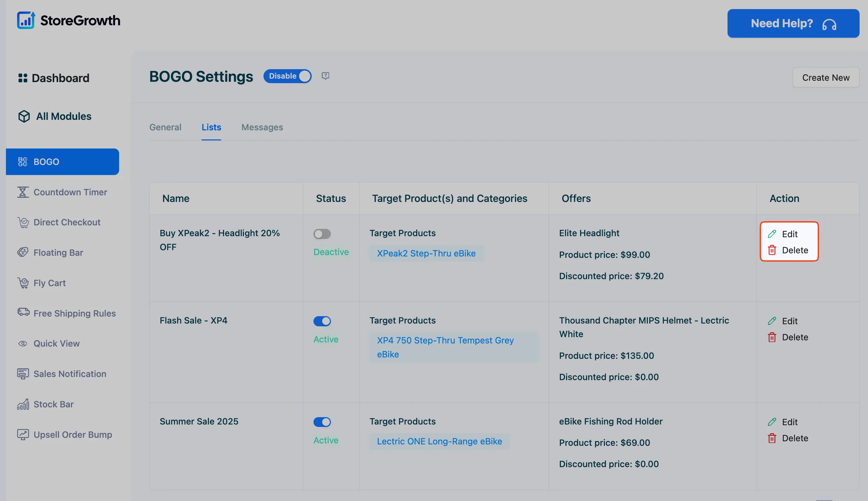The width and height of the screenshot is (868, 501).
Task: Click the Countdown Timer hourglass icon
Action: [x=23, y=192]
